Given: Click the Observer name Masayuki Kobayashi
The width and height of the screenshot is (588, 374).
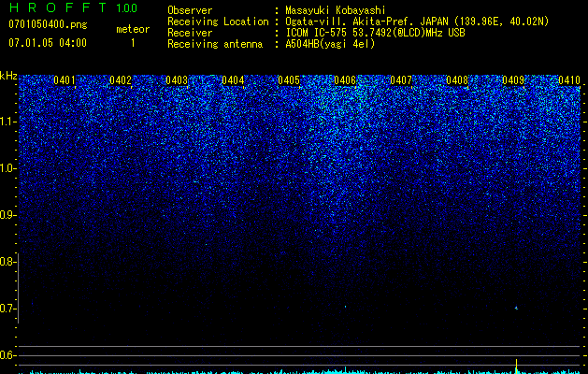Looking at the screenshot, I should pos(336,10).
